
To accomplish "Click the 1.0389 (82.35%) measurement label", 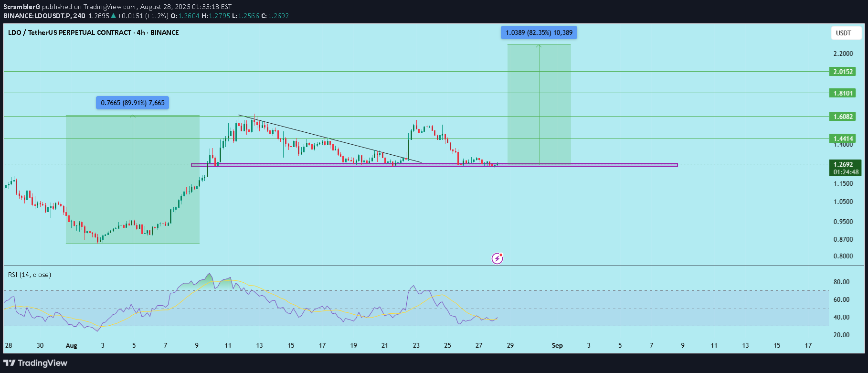I will coord(539,32).
